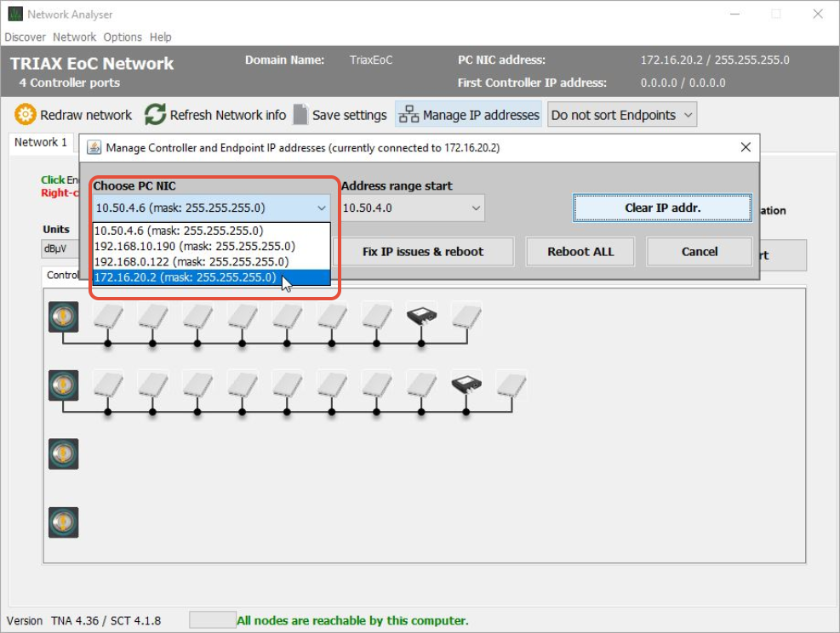
Task: Click first white endpoint in second row
Action: [108, 385]
